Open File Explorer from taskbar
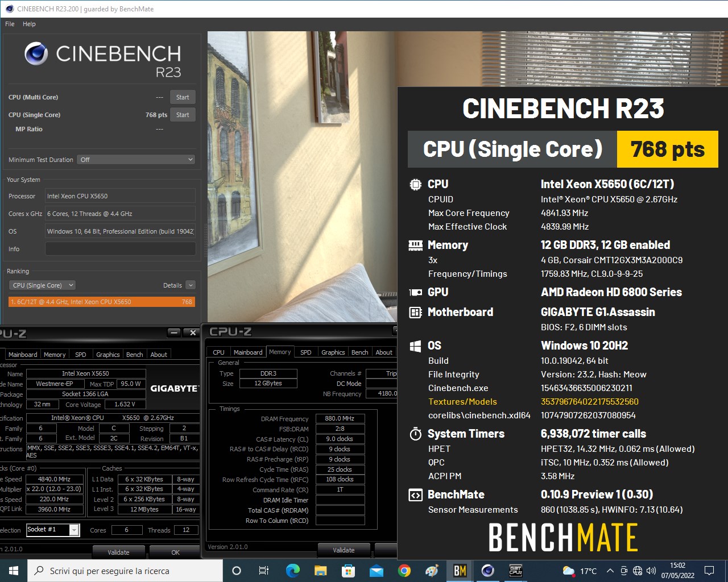Screen dimensions: 728x582 (320, 571)
